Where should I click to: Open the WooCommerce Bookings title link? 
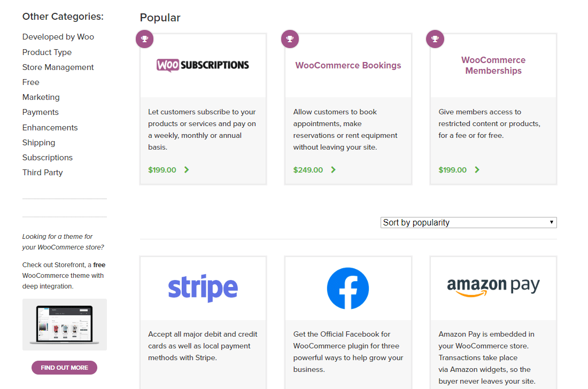(348, 65)
